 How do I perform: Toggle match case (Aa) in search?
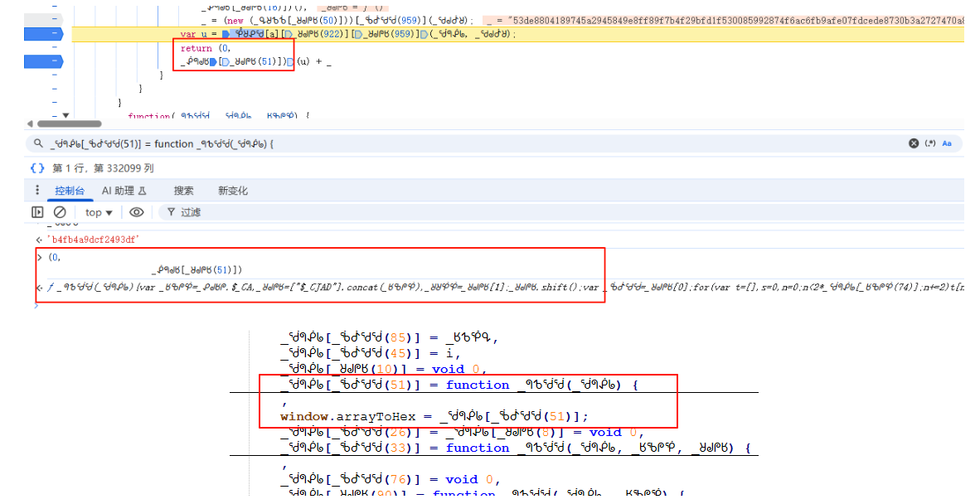[x=947, y=143]
